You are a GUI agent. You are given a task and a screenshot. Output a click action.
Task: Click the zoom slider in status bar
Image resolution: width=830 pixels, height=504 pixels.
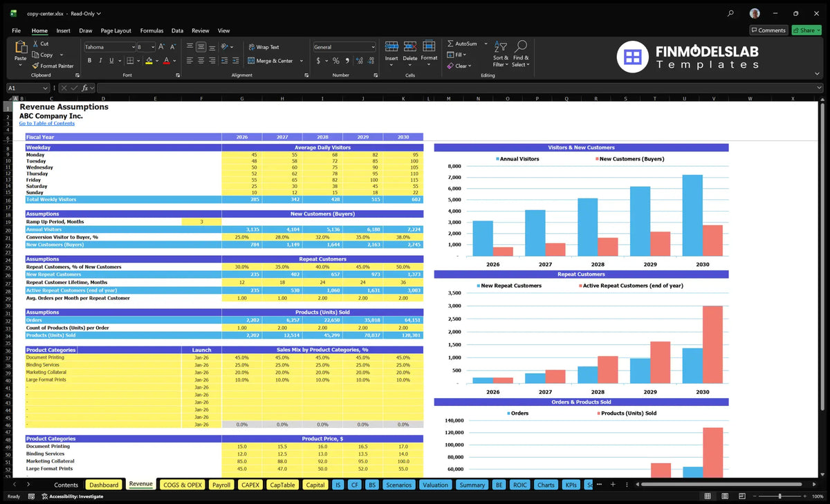[x=780, y=496]
